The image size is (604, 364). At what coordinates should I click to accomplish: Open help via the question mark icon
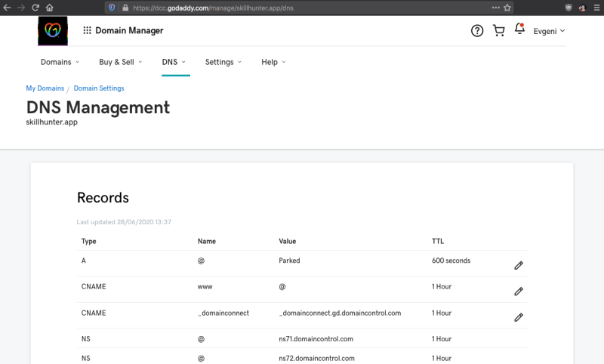click(x=477, y=31)
